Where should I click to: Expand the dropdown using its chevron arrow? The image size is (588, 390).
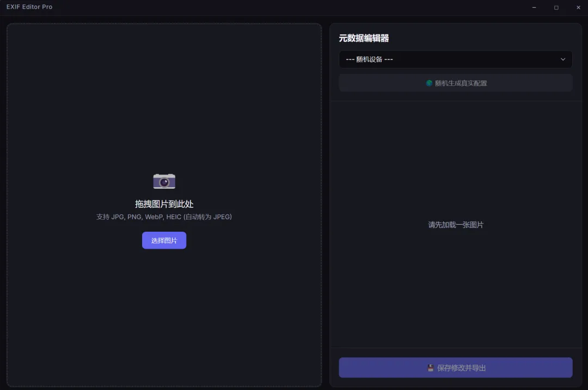click(563, 59)
